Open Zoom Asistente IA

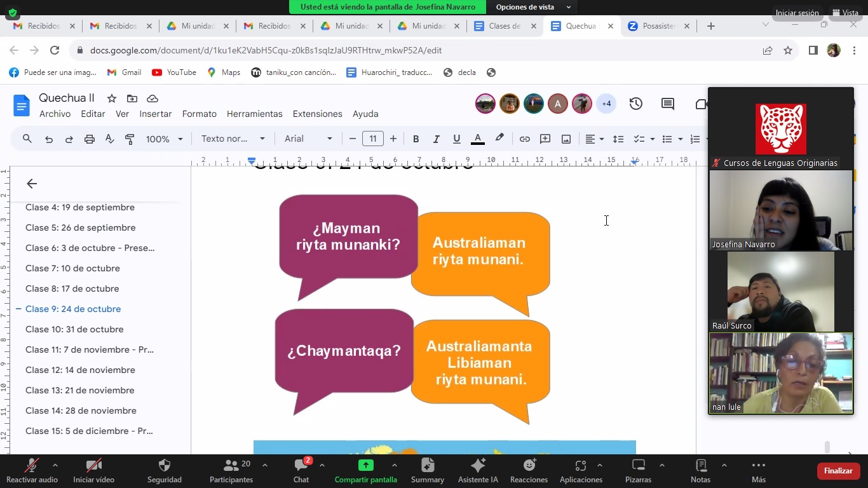pyautogui.click(x=478, y=471)
